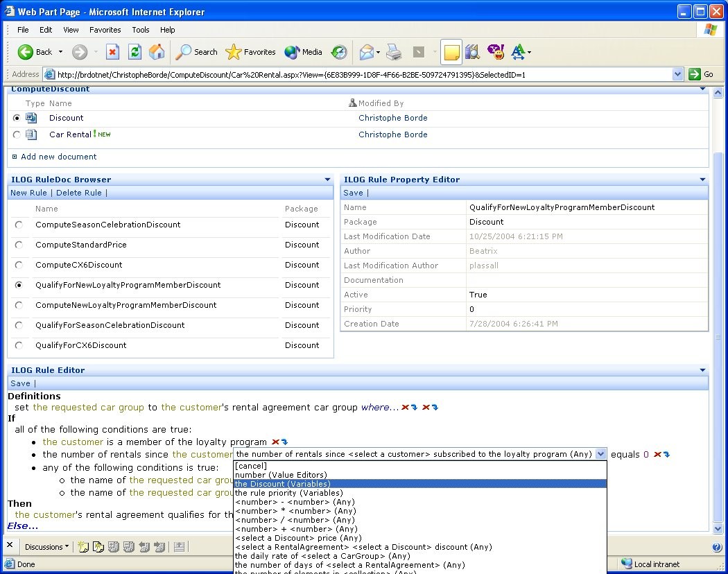The image size is (728, 574).
Task: Select the ComputeCX6Discount rule radio button
Action: 19,265
